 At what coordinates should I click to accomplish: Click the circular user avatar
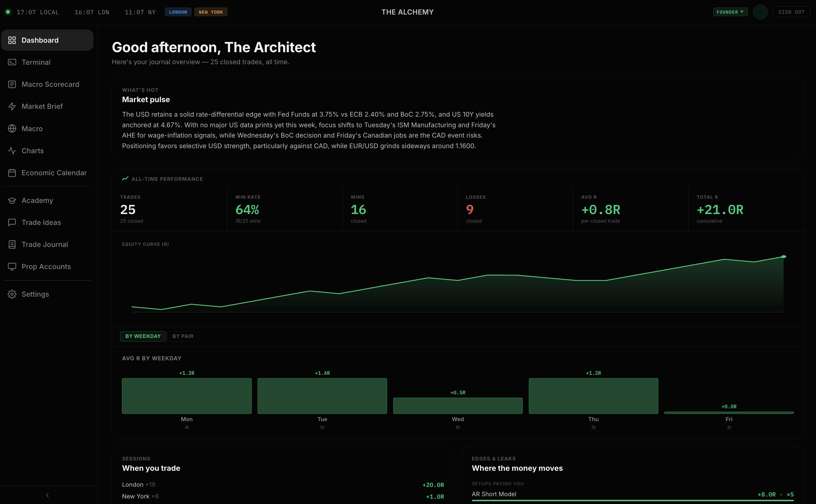point(760,12)
